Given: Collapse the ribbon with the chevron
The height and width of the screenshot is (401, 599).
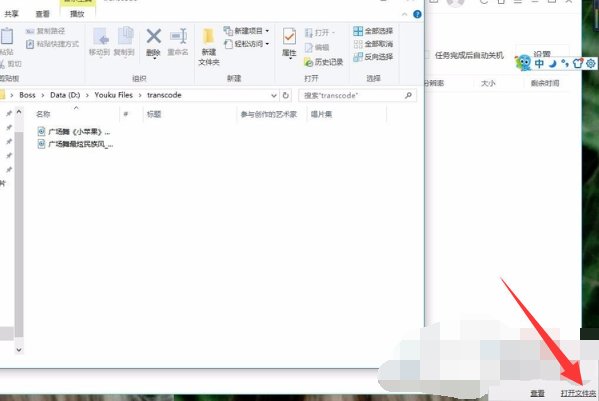Looking at the screenshot, I should click(x=405, y=15).
